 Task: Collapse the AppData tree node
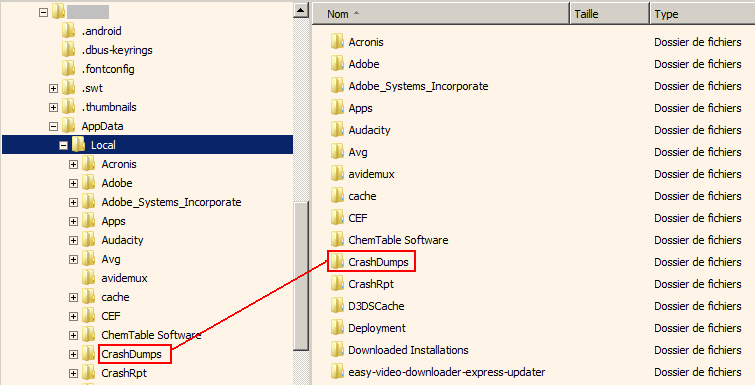coord(53,127)
